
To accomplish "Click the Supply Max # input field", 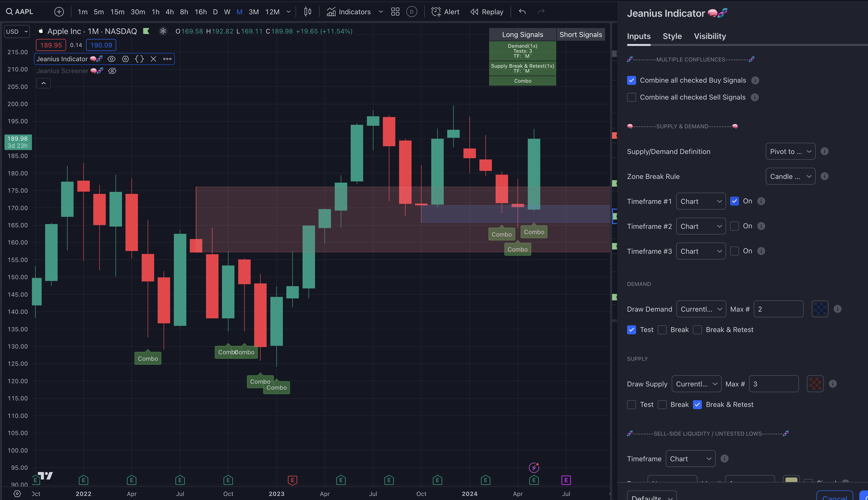I will pyautogui.click(x=774, y=384).
